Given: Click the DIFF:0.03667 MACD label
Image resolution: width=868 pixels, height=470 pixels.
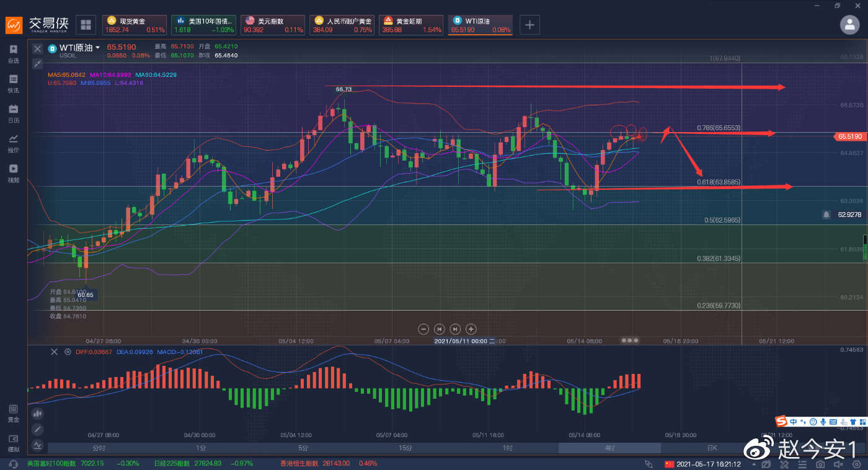Looking at the screenshot, I should (94, 352).
